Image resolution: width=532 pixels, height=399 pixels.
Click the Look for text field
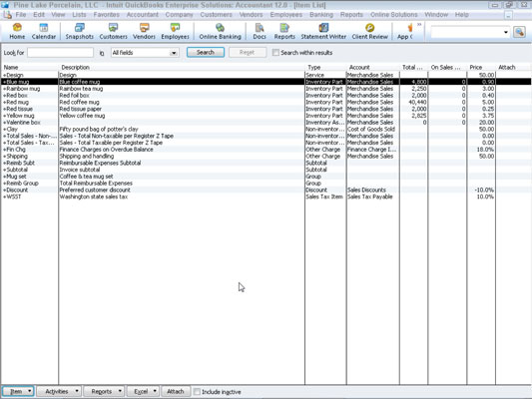(61, 53)
